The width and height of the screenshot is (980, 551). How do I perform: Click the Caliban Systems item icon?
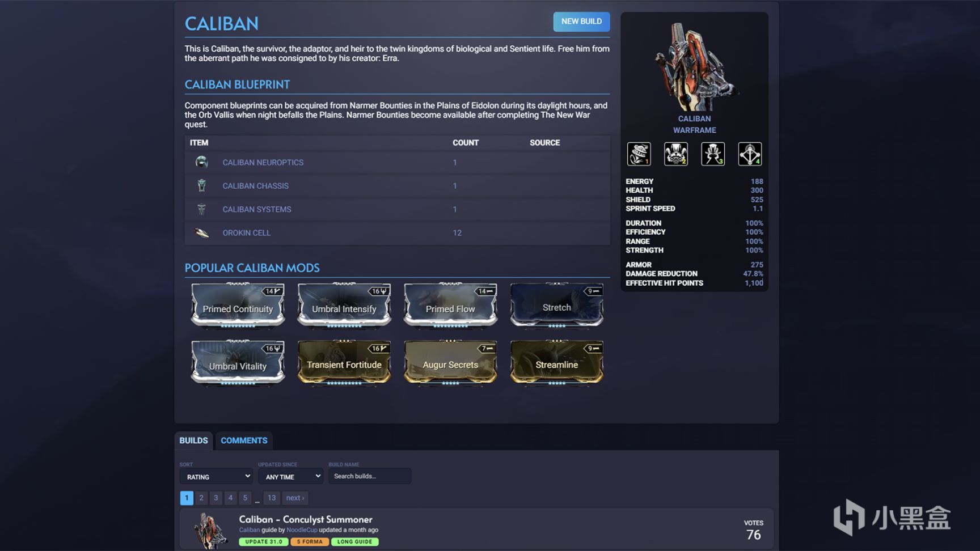201,209
